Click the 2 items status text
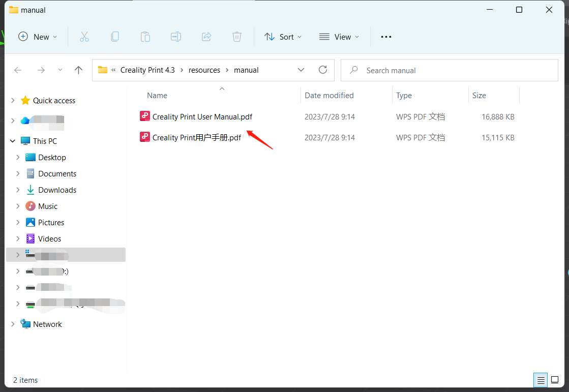 (x=25, y=380)
